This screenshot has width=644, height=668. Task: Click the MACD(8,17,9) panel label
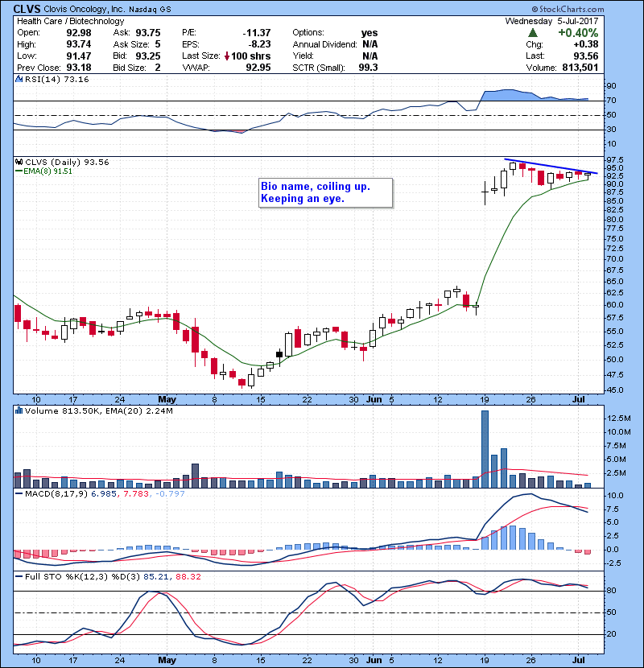[x=56, y=494]
